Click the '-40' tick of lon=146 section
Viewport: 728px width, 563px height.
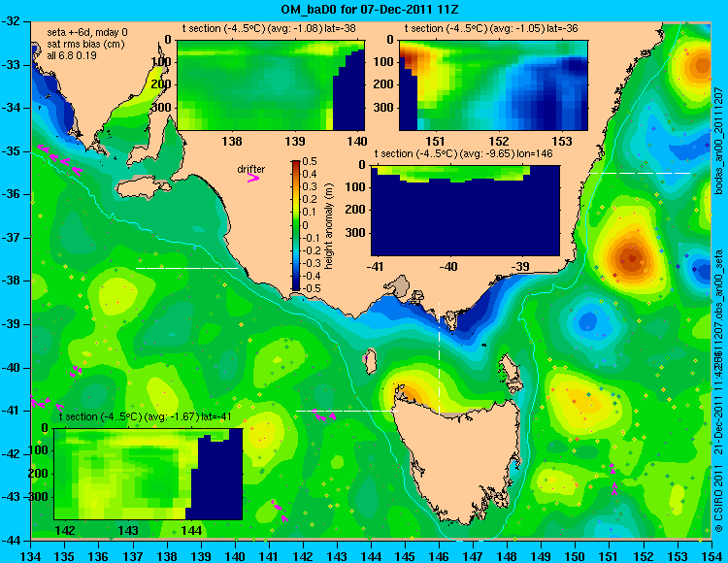click(449, 267)
